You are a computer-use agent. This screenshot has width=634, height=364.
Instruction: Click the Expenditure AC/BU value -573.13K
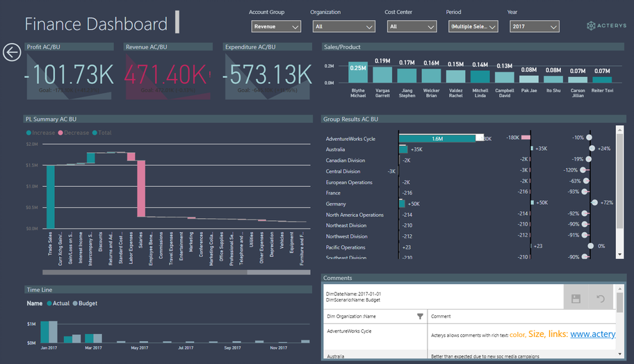(268, 75)
